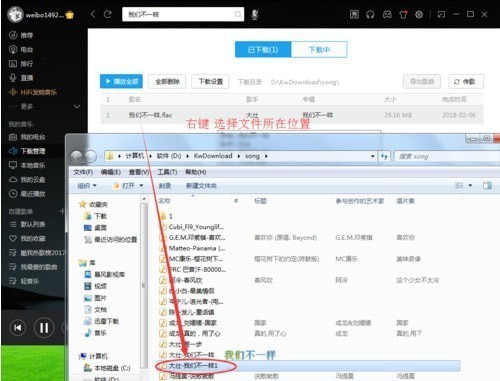Switch to 下载中 tab
The image size is (500, 381).
[x=319, y=50]
